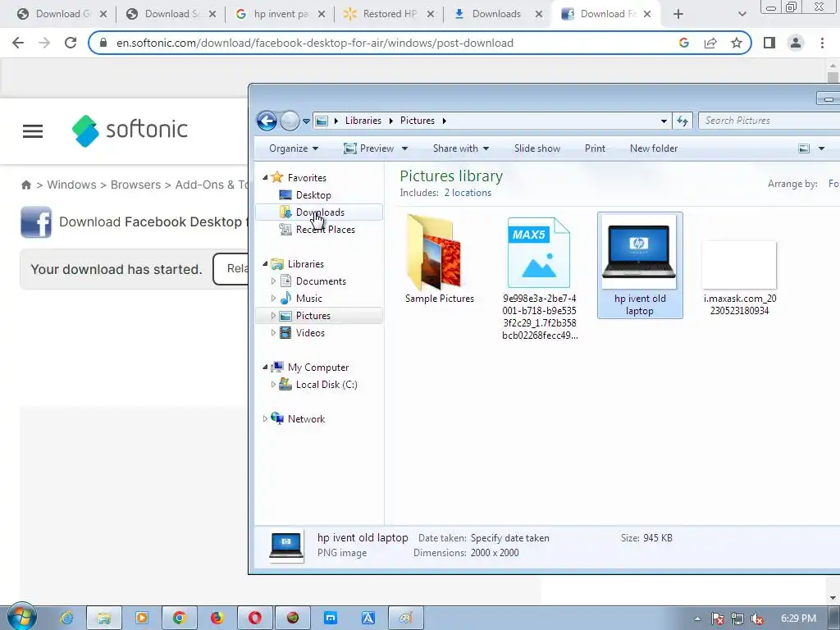Click the Google icon in address bar
The width and height of the screenshot is (840, 630).
pos(683,43)
